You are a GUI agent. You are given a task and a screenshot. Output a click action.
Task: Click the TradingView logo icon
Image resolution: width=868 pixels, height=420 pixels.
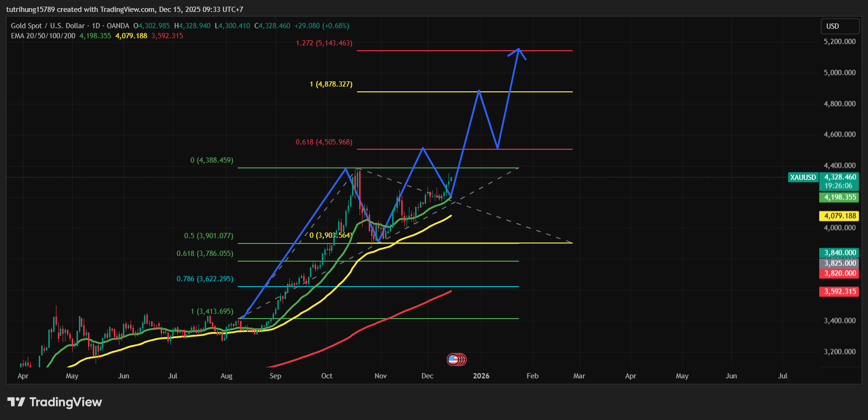pos(16,402)
